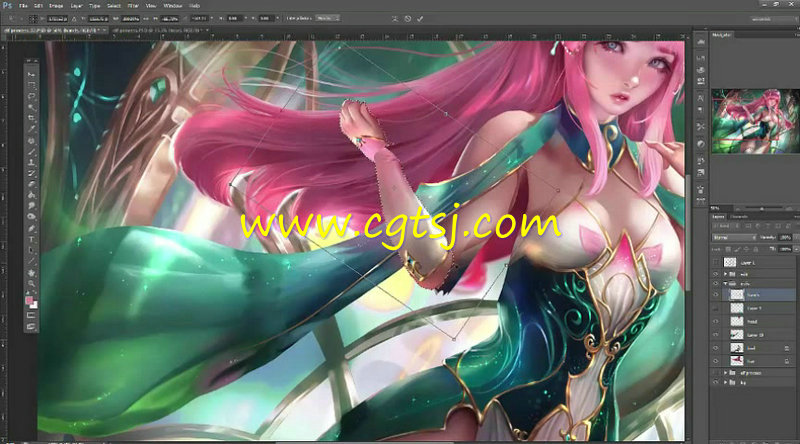
Task: Select the History Brush tool
Action: [x=32, y=174]
